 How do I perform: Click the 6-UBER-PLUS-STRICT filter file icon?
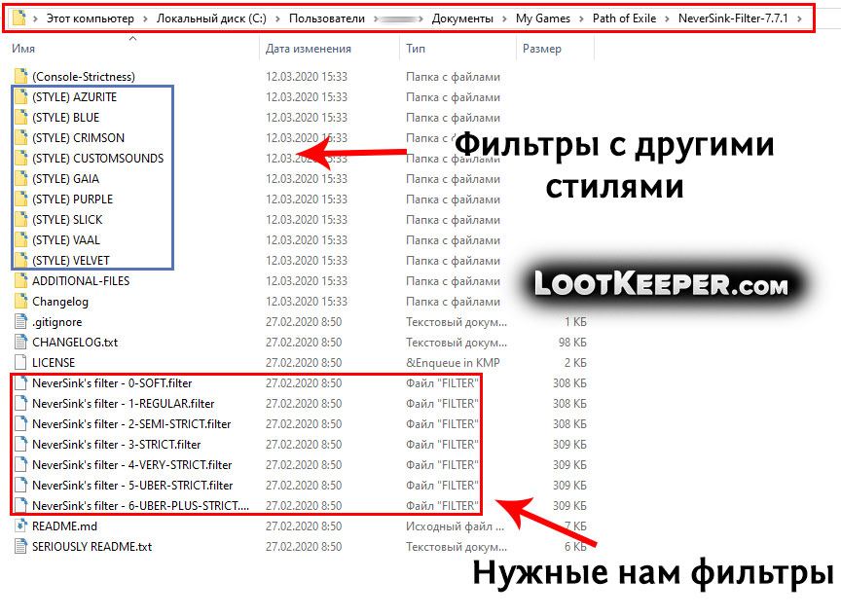click(x=20, y=505)
